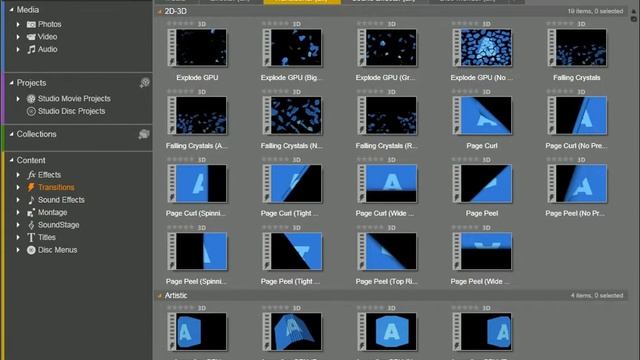
Task: Click the fx Effects icon
Action: 31,175
